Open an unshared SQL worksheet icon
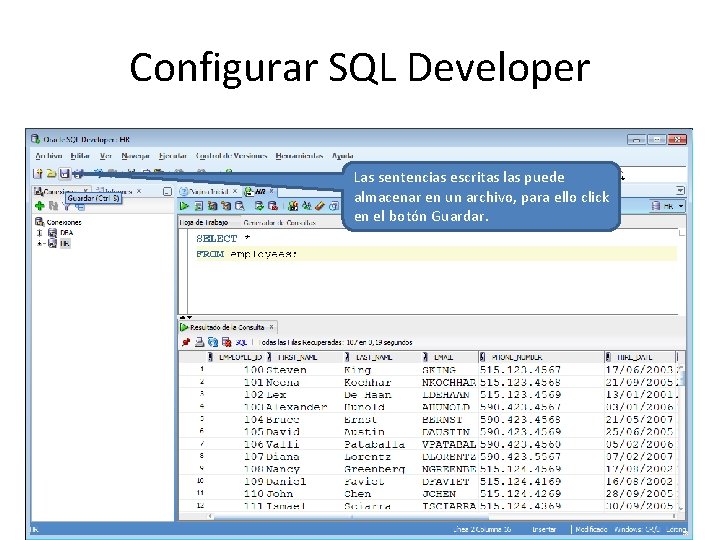Image resolution: width=720 pixels, height=540 pixels. tap(293, 206)
